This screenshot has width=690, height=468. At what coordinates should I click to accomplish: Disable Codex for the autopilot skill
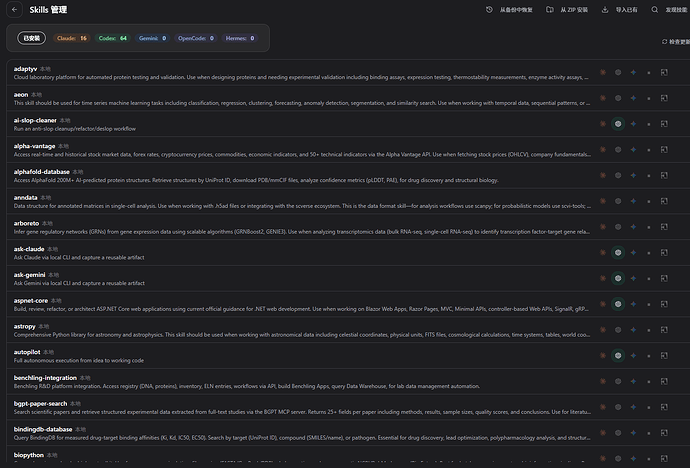tap(618, 355)
